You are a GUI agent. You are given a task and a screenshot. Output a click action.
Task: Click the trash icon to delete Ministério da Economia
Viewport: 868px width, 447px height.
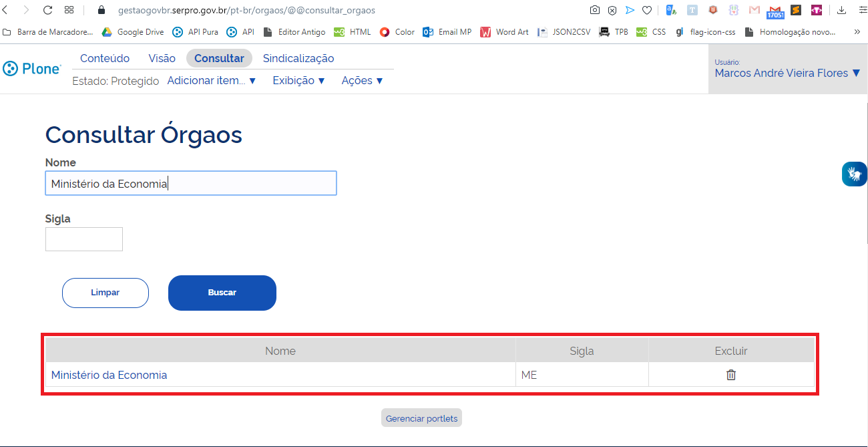click(731, 375)
